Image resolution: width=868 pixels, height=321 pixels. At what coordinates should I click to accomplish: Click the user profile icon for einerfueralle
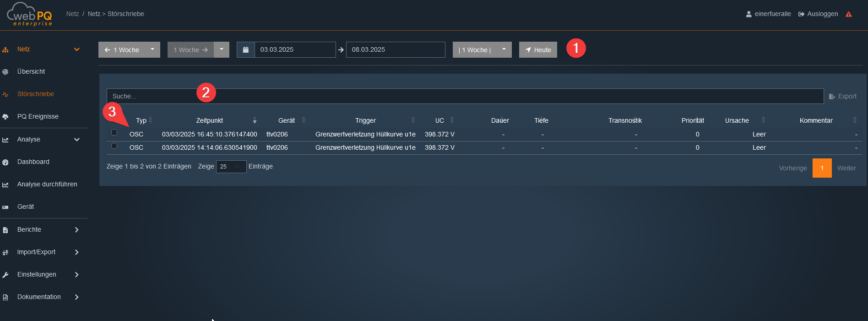coord(749,14)
